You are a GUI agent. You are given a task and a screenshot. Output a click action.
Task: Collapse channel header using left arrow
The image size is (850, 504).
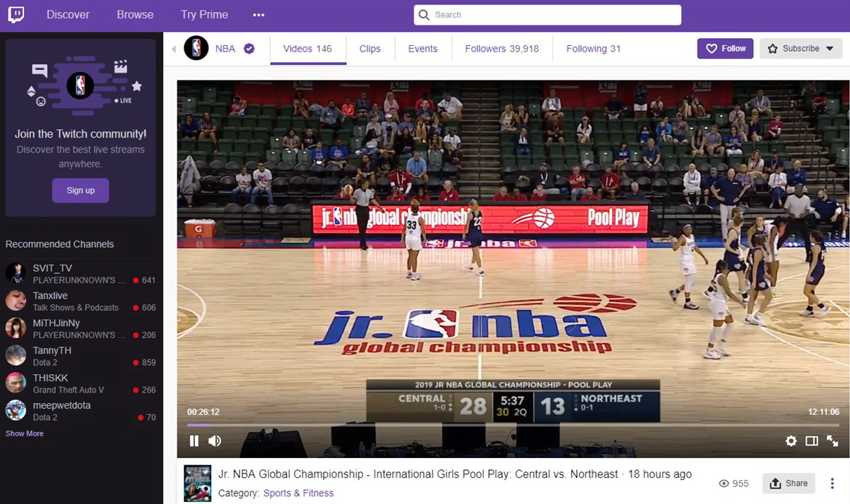(174, 49)
